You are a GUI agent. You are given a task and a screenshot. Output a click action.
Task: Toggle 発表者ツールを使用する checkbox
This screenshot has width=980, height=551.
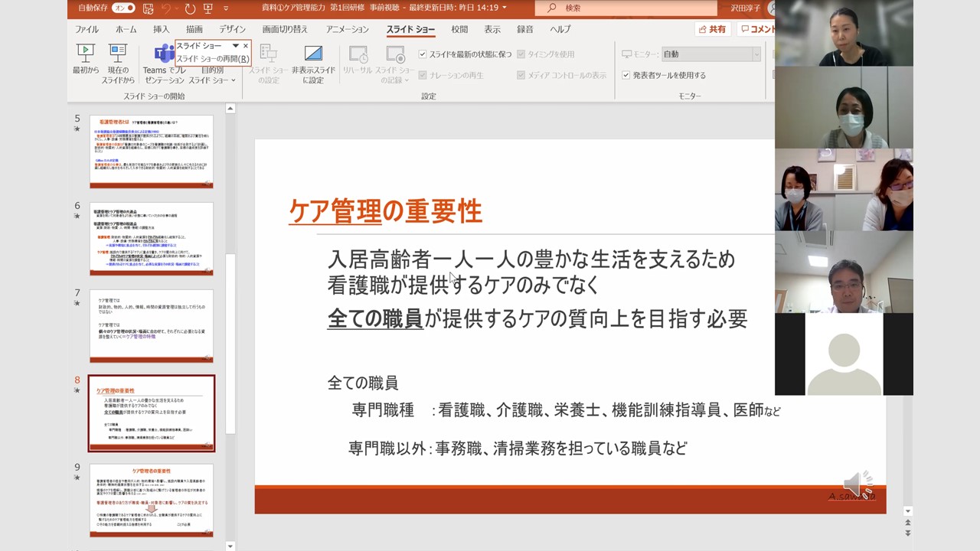click(626, 76)
